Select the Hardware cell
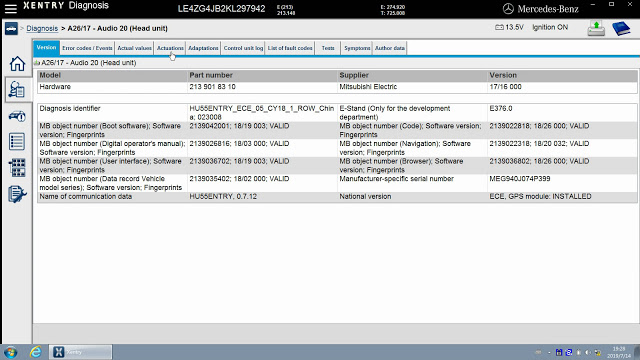 [x=112, y=87]
